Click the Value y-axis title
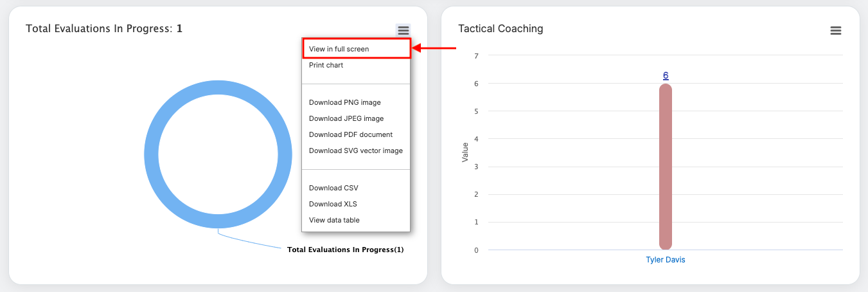The height and width of the screenshot is (292, 868). (x=465, y=152)
